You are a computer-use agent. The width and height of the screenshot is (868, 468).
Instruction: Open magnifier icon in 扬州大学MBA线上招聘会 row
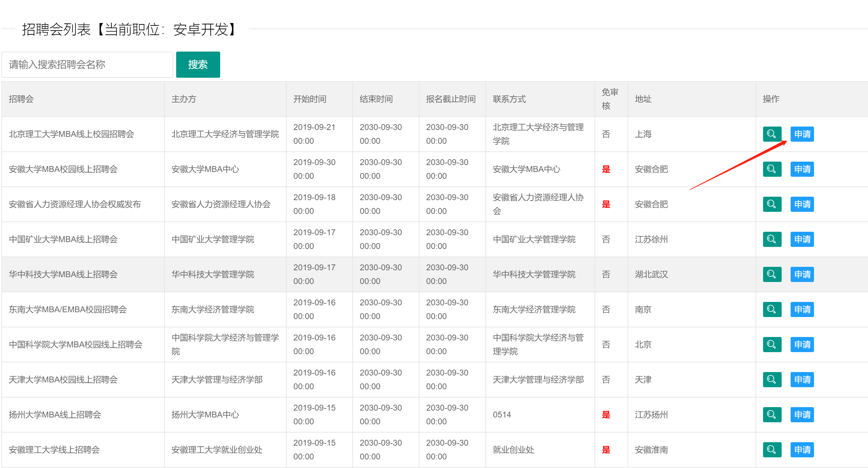(772, 415)
